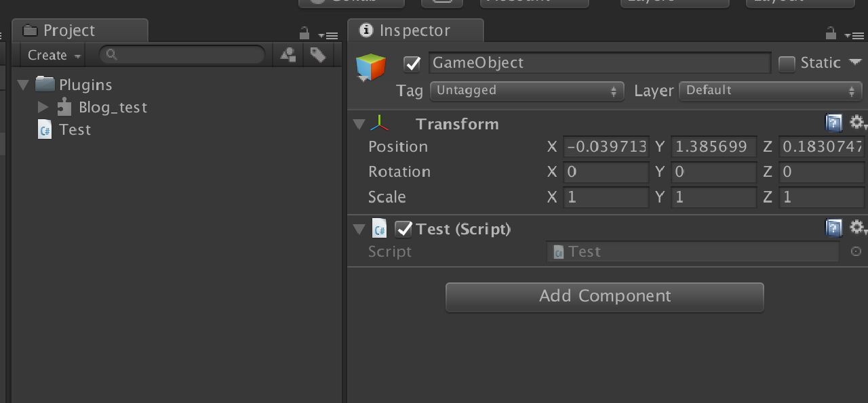The image size is (868, 403).
Task: Open the Create dropdown in Project panel
Action: click(x=54, y=55)
